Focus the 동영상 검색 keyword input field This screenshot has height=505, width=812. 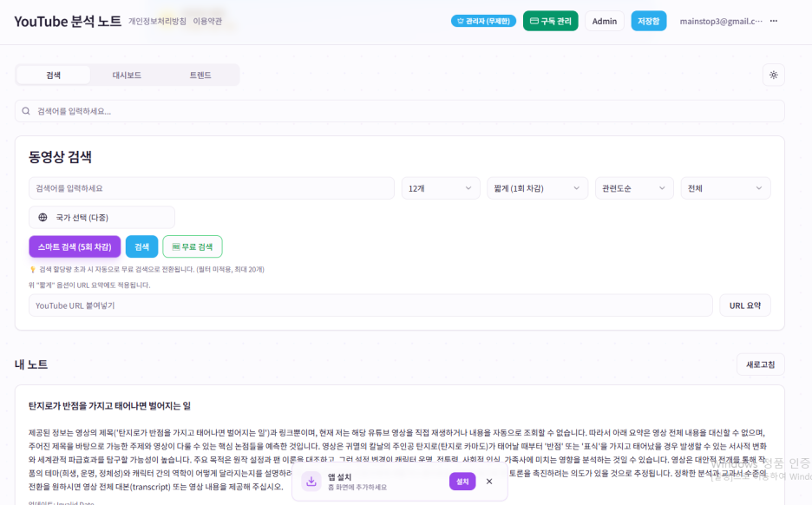click(212, 188)
